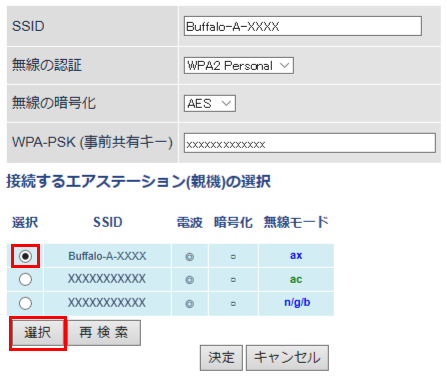Image resolution: width=447 pixels, height=383 pixels.
Task: Click the 再検索 button
Action: point(104,333)
